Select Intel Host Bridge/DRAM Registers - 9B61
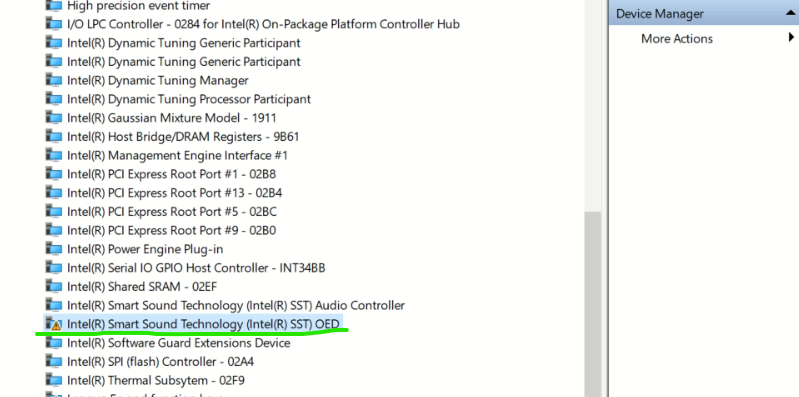The width and height of the screenshot is (799, 397). pyautogui.click(x=183, y=137)
